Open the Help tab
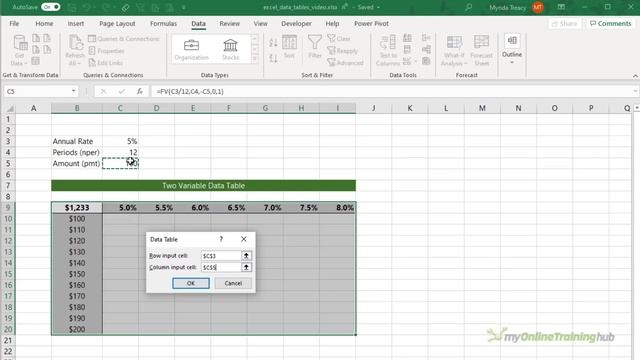Viewport: 640px width, 360px height. [x=332, y=24]
